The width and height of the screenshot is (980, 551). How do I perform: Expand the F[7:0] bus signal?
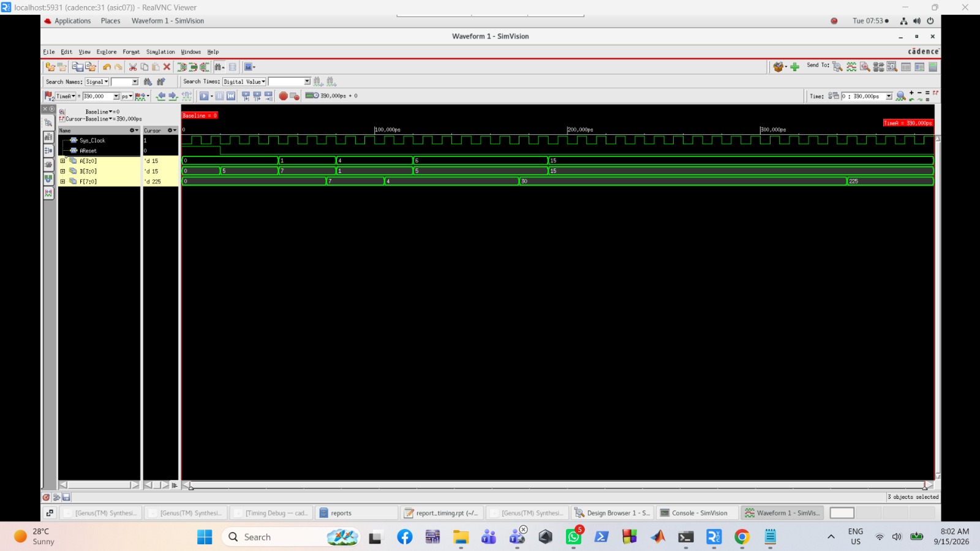[x=62, y=181]
